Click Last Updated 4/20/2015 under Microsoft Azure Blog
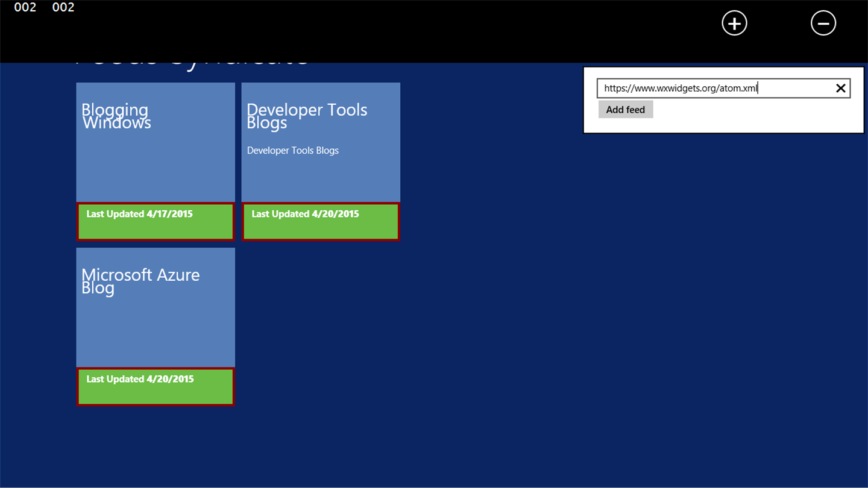The image size is (868, 488). pyautogui.click(x=140, y=379)
